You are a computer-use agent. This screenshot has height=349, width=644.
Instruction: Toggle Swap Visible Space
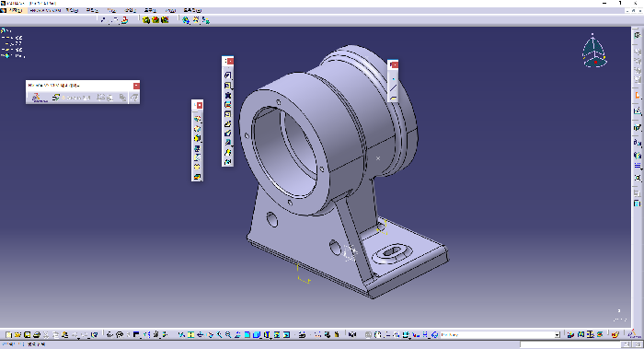click(286, 335)
